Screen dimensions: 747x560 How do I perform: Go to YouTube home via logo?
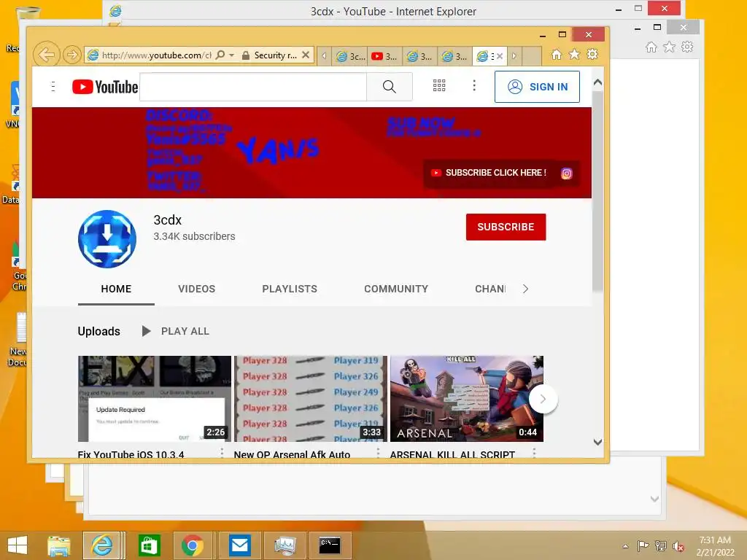pos(105,87)
